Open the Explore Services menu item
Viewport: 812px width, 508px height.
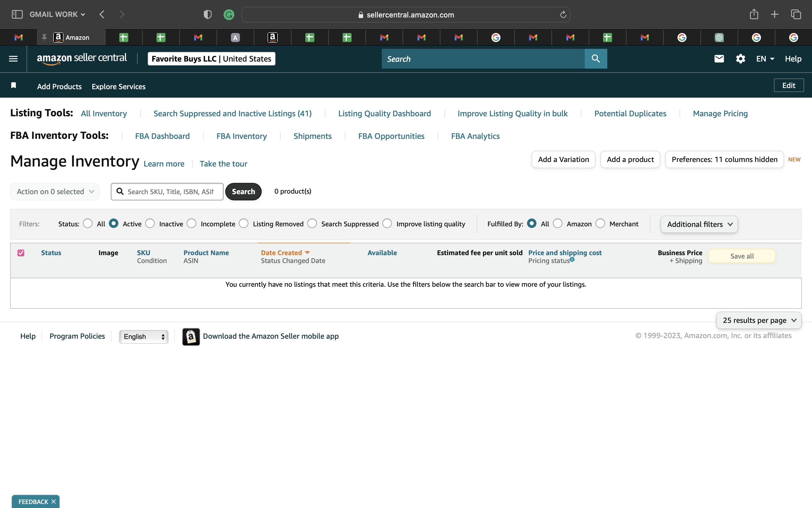(x=118, y=86)
